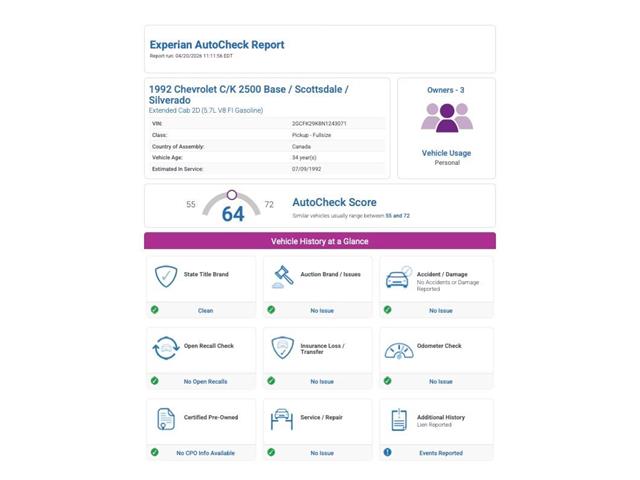Screen dimensions: 640x480
Task: Click the Odometer Check gauge icon
Action: (398, 350)
